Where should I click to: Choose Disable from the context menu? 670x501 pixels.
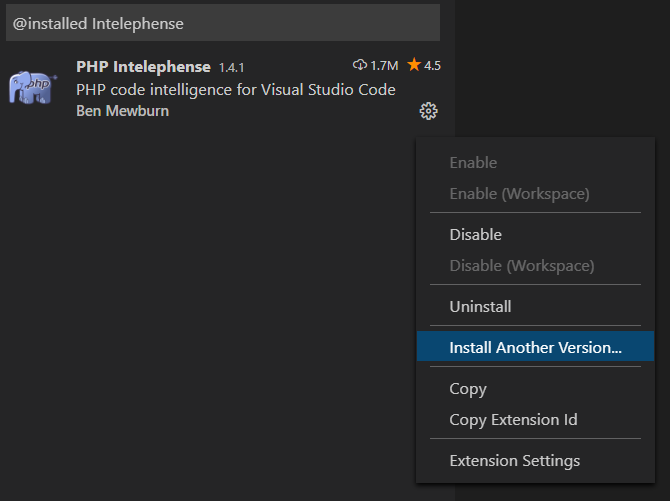pos(535,235)
